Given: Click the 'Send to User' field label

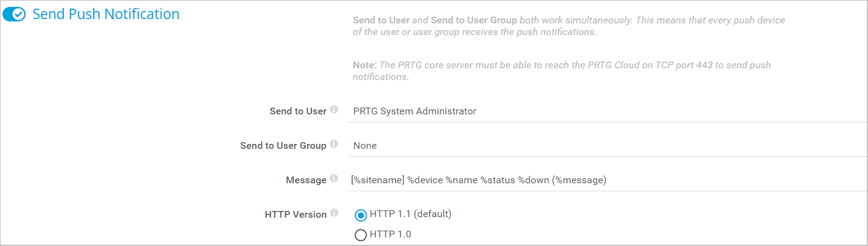Looking at the screenshot, I should click(x=298, y=111).
